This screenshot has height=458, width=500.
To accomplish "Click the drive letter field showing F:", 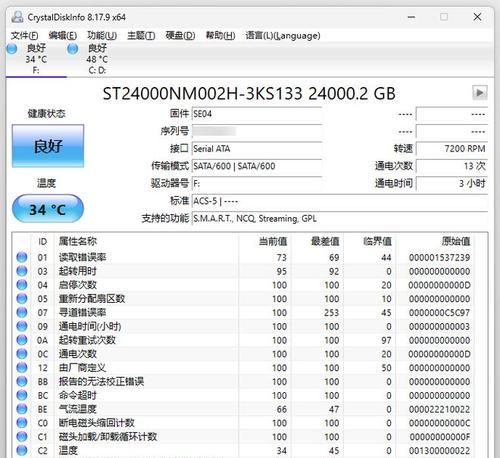I will coord(257,183).
